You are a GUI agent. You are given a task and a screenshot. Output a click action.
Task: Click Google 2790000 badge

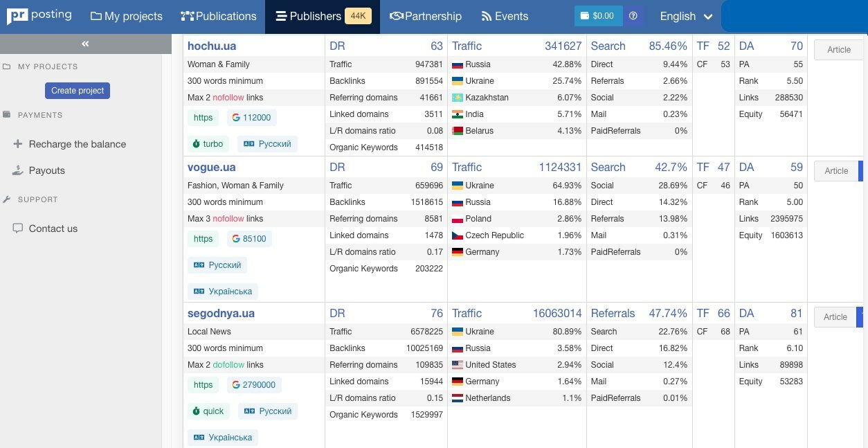[254, 385]
